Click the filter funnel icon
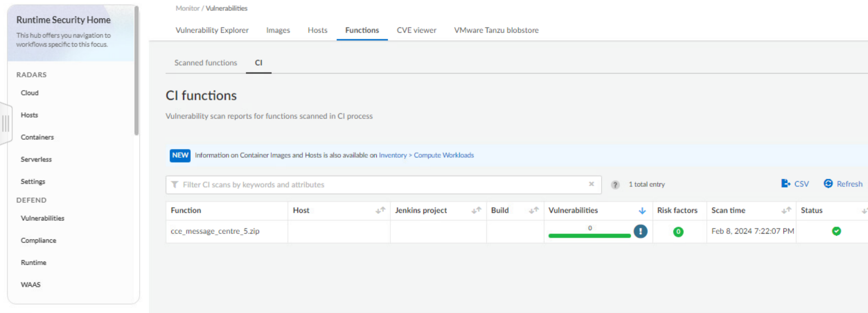This screenshot has height=313, width=868. click(x=175, y=184)
